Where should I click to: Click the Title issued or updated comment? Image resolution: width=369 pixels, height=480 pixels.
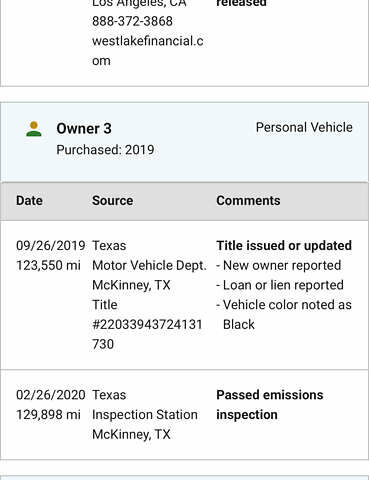(284, 246)
